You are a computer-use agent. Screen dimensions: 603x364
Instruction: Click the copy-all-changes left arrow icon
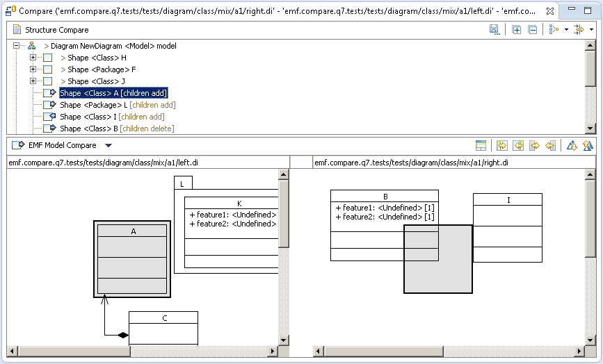tap(550, 145)
